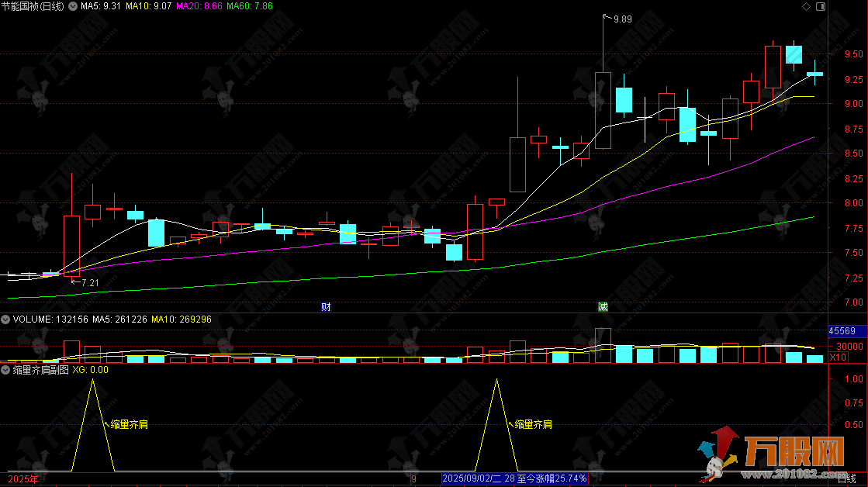Click the 2025/09/02 date info on time axis
Image resolution: width=868 pixels, height=487 pixels.
(472, 479)
